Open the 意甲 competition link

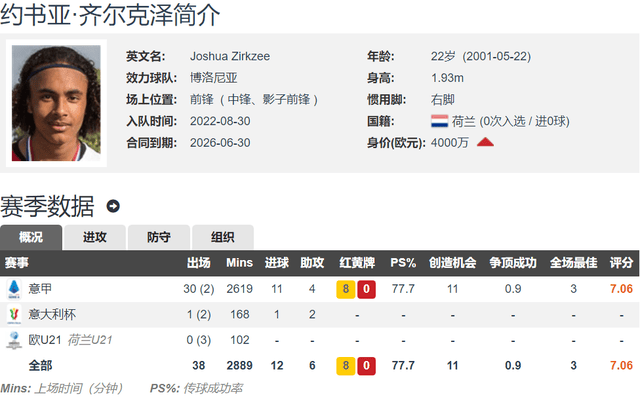[40, 289]
